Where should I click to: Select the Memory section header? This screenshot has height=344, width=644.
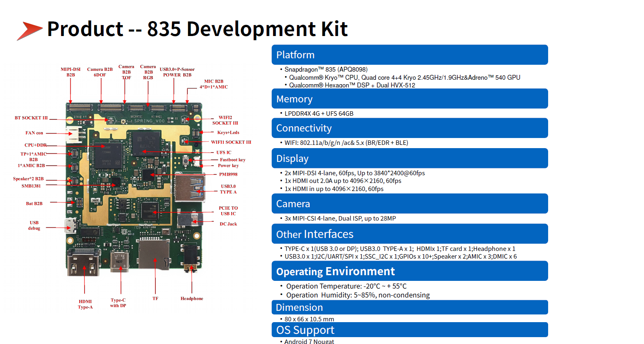[x=410, y=99]
